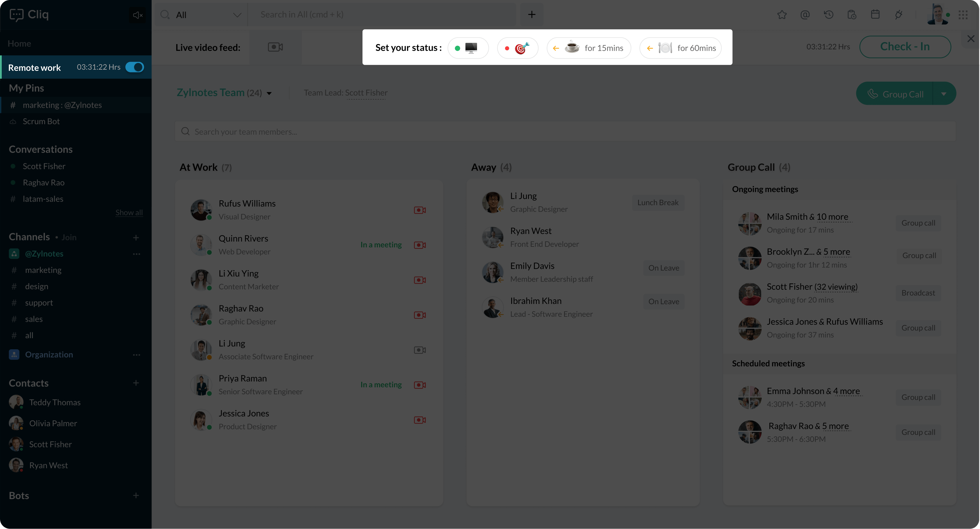
Task: Open Emily Davis away member row
Action: click(583, 272)
